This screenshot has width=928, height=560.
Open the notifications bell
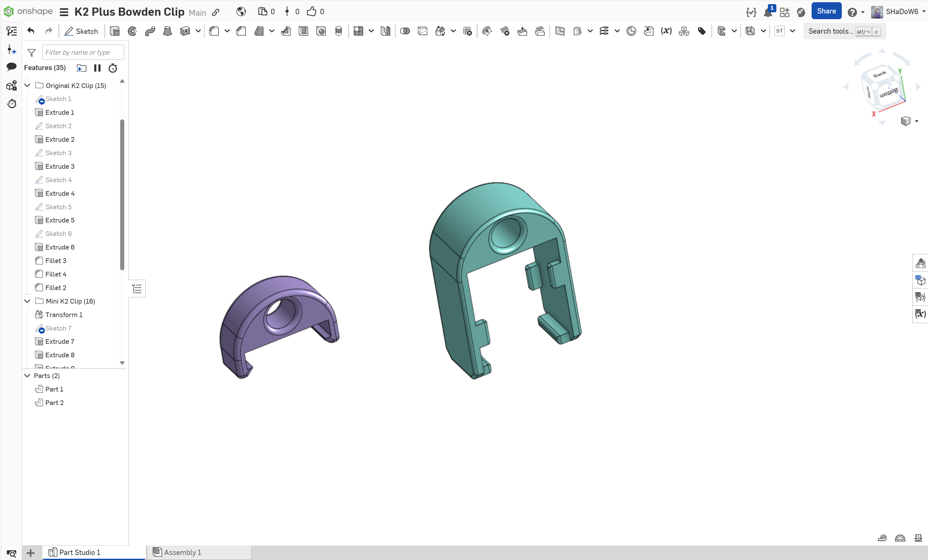point(768,12)
